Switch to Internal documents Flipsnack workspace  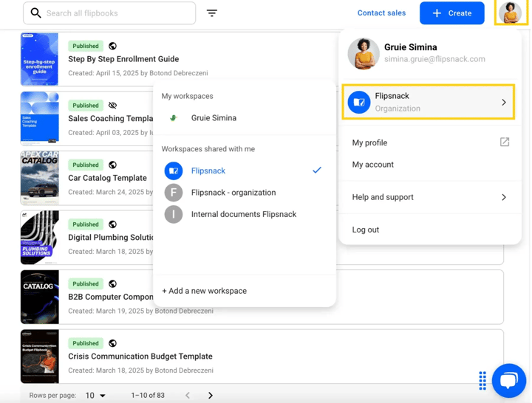245,214
